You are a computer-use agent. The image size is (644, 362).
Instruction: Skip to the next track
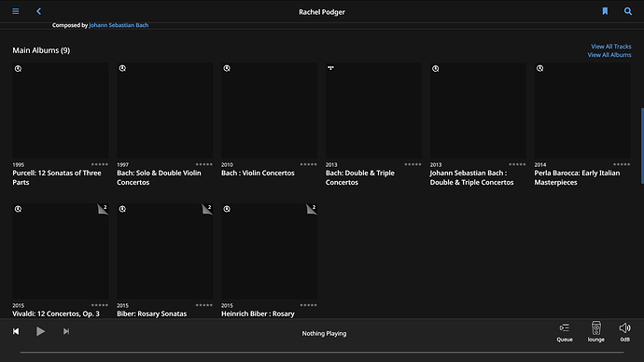pos(66,331)
